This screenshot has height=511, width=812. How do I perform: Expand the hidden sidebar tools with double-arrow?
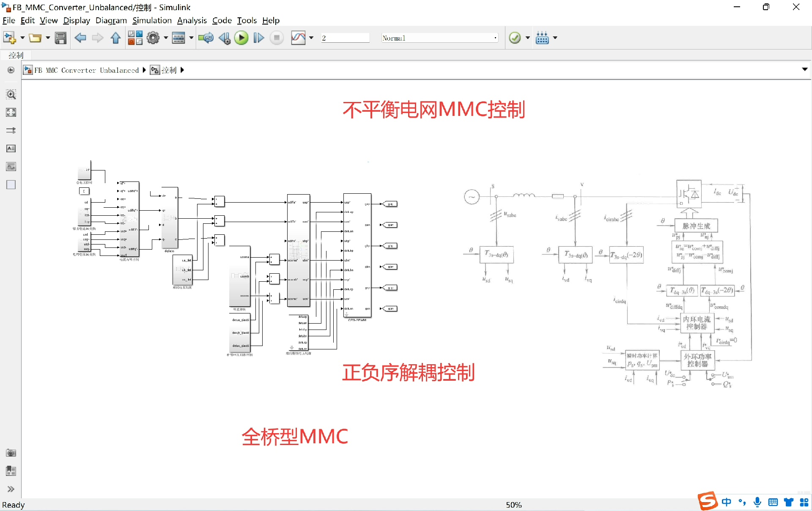pos(11,489)
